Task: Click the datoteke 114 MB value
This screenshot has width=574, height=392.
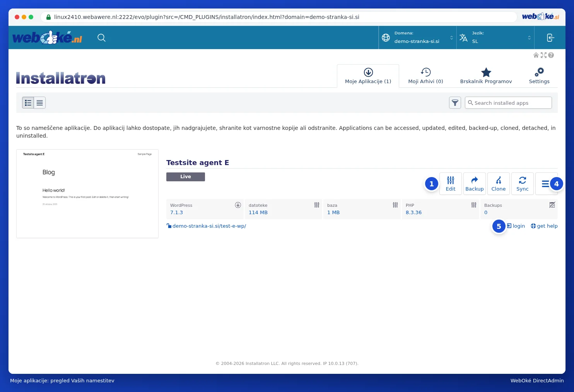Action: coord(258,213)
